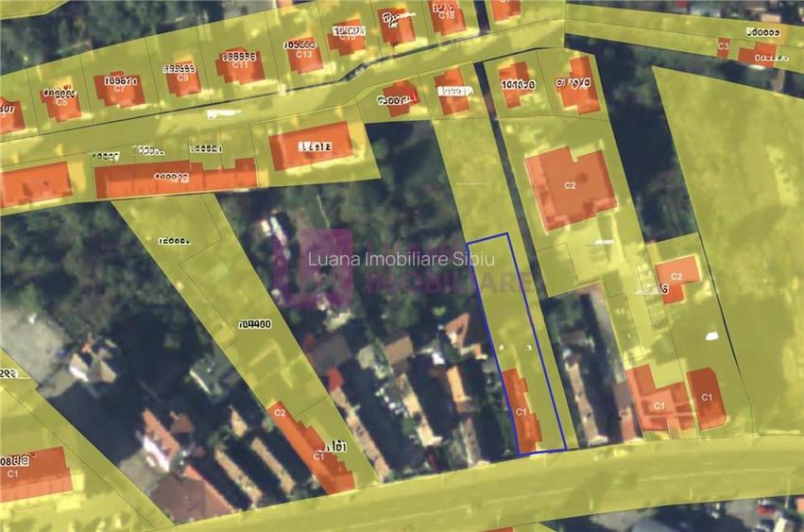Select the C18 building label
804x532 pixels.
click(x=446, y=15)
